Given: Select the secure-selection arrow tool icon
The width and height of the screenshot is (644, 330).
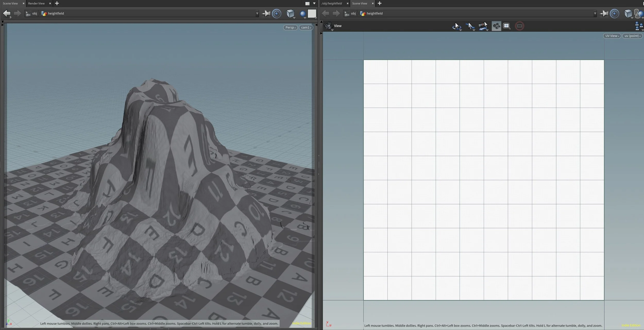Looking at the screenshot, I should [470, 26].
